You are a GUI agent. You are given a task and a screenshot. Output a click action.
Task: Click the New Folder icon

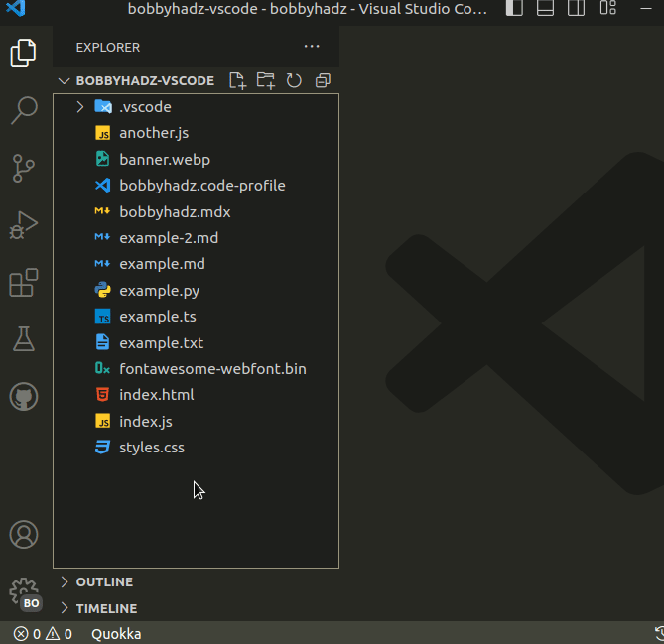click(266, 80)
